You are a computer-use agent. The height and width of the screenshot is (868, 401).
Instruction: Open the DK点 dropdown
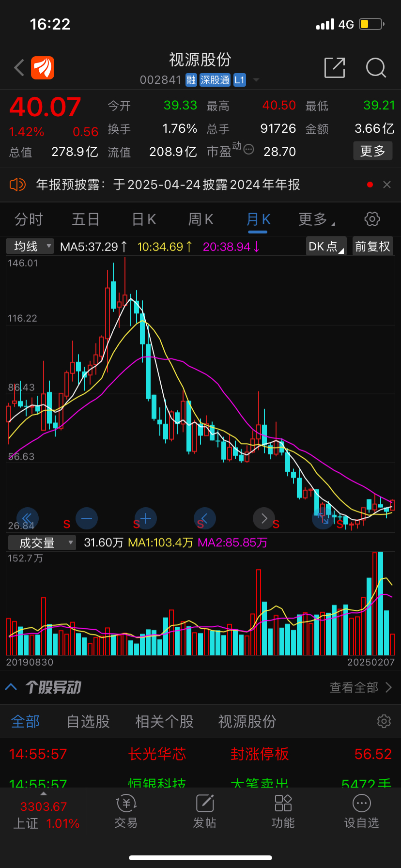[326, 247]
